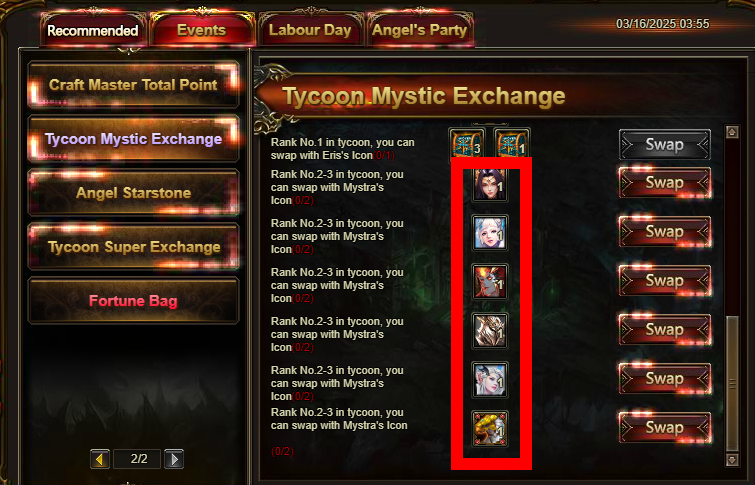Go to next page with right arrow
Screen dimensions: 755x485
coord(174,459)
